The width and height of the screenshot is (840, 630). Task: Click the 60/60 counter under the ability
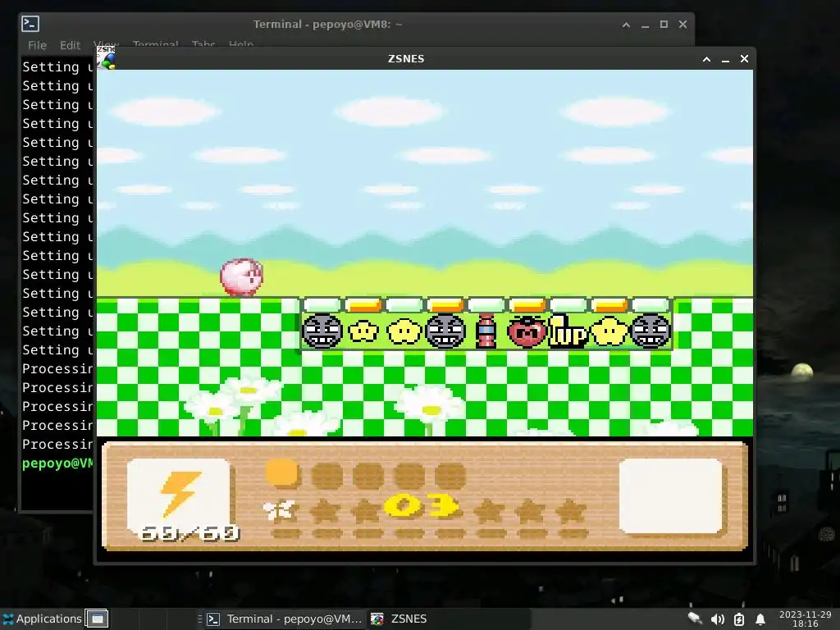[x=189, y=533]
